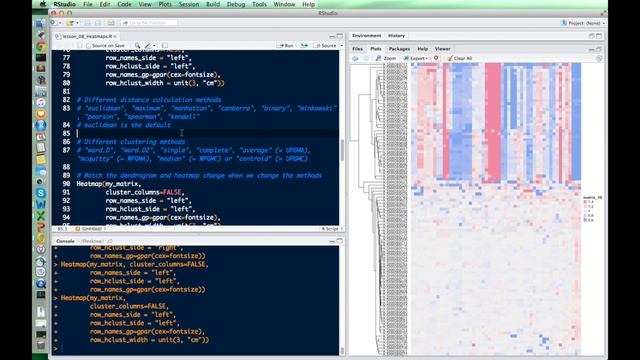The height and width of the screenshot is (360, 640).
Task: Click the New File icon in main toolbar
Action: (x=53, y=23)
